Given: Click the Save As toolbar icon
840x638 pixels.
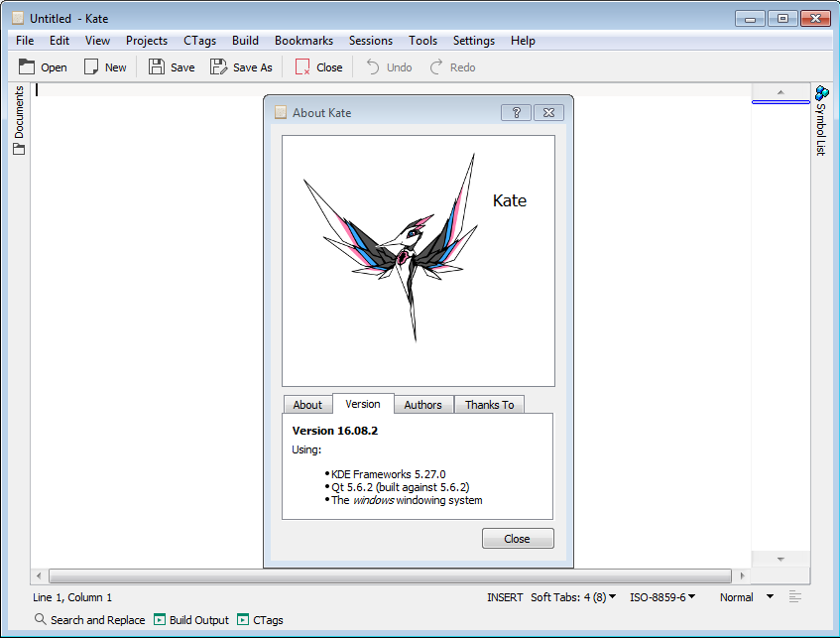Looking at the screenshot, I should point(218,67).
